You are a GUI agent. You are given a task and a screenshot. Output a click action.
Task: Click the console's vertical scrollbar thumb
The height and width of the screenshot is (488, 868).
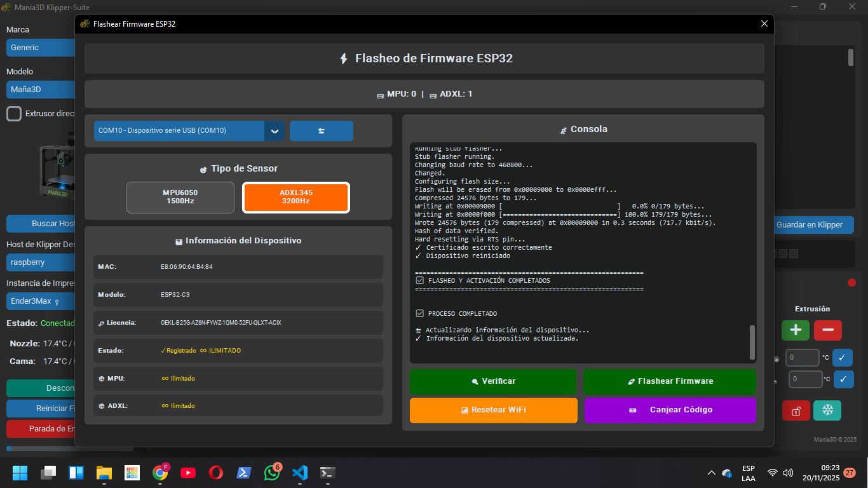pos(752,342)
